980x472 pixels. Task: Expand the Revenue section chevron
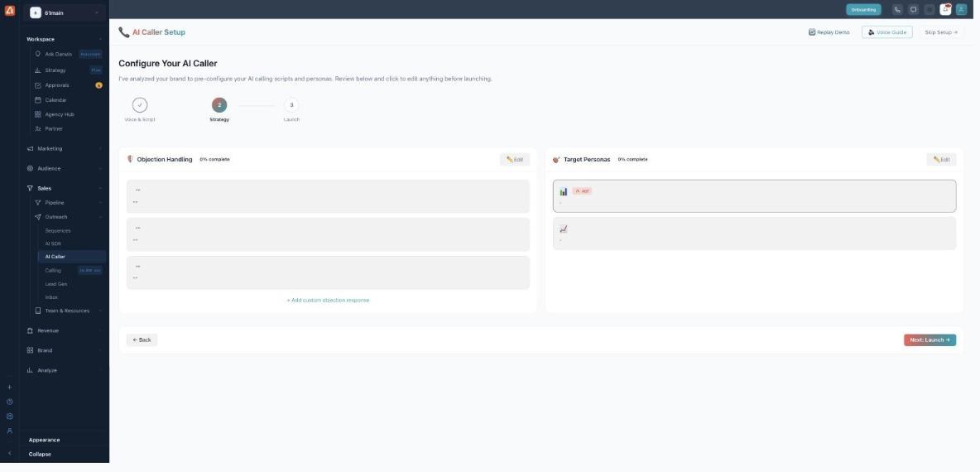pyautogui.click(x=100, y=330)
